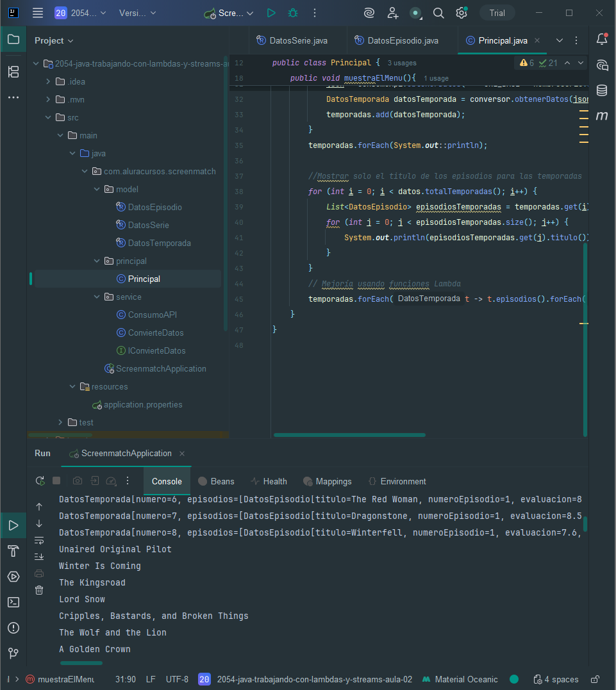Open the Problems tool window icon
The width and height of the screenshot is (616, 690).
[x=13, y=627]
